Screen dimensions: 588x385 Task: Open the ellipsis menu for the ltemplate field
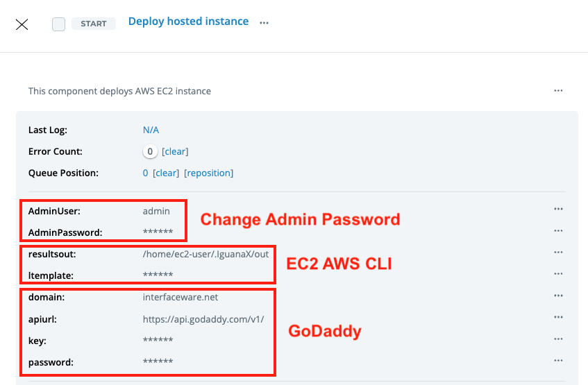pyautogui.click(x=558, y=274)
